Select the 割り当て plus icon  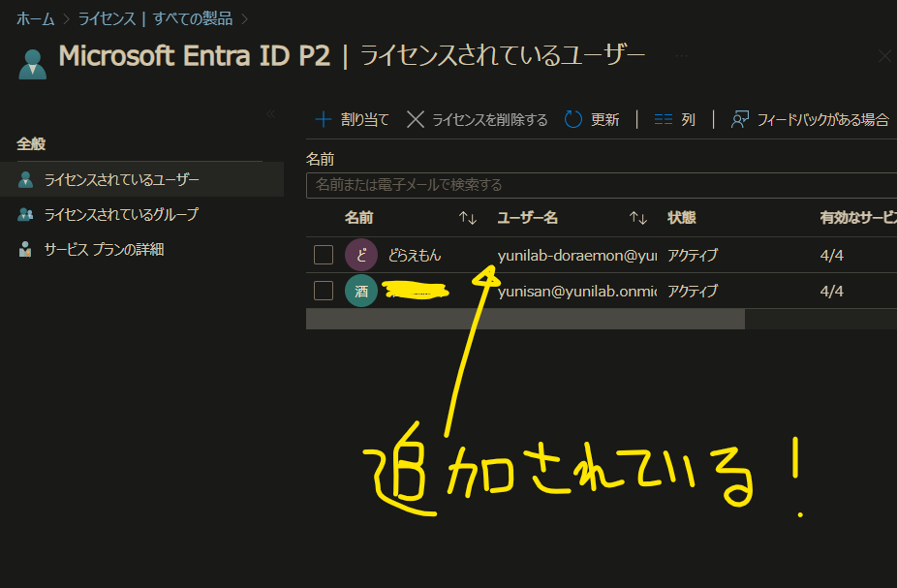tap(324, 118)
